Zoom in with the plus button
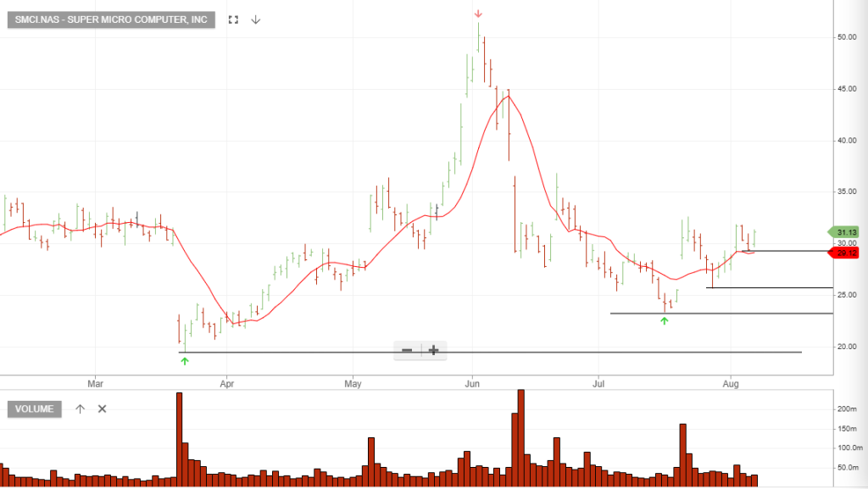The width and height of the screenshot is (868, 489). [x=434, y=350]
